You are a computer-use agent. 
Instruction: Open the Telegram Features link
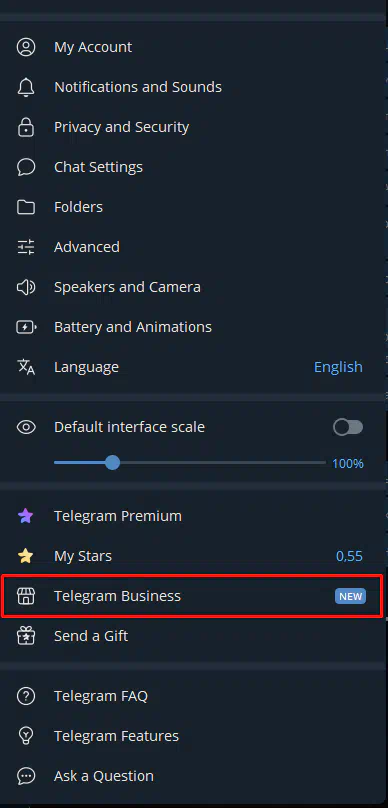[194, 736]
